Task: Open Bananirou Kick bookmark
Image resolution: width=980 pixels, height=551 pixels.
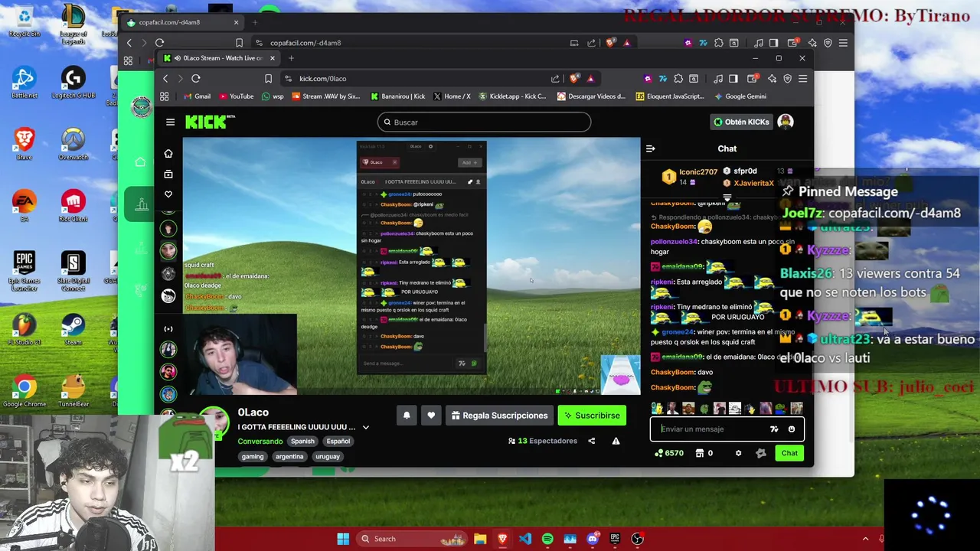Action: [x=397, y=96]
